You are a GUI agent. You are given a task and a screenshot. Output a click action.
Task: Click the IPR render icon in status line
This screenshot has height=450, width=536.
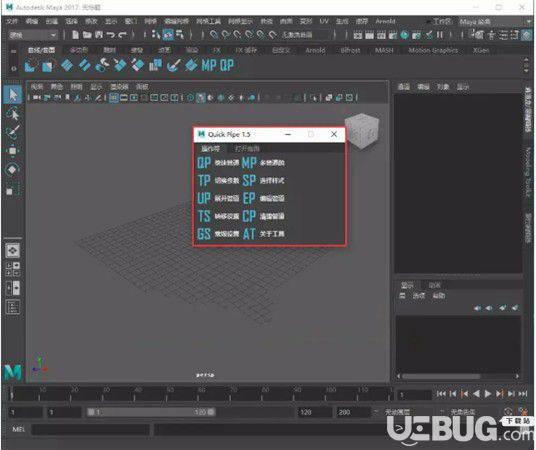381,35
